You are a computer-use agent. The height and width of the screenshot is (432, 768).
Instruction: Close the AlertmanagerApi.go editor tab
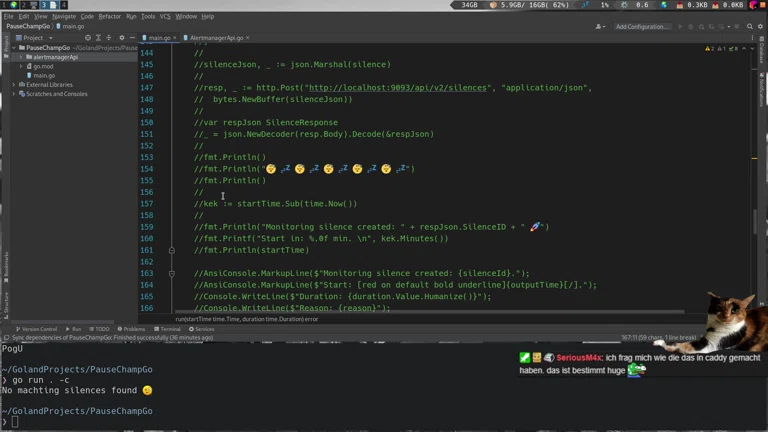click(x=248, y=38)
